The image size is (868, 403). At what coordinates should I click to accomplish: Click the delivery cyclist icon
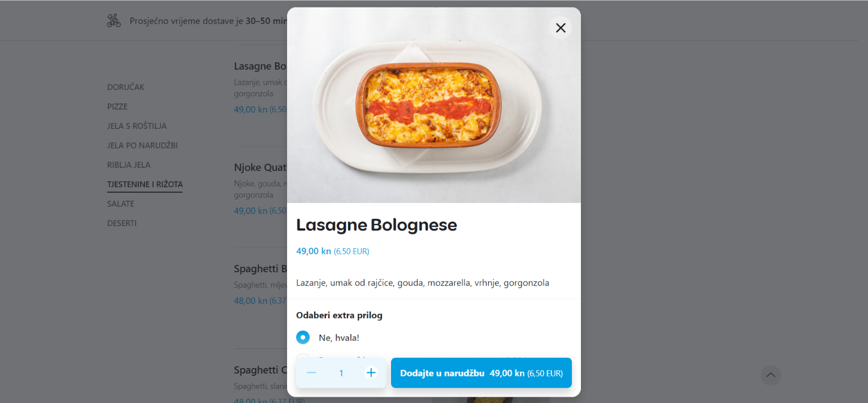[x=114, y=21]
